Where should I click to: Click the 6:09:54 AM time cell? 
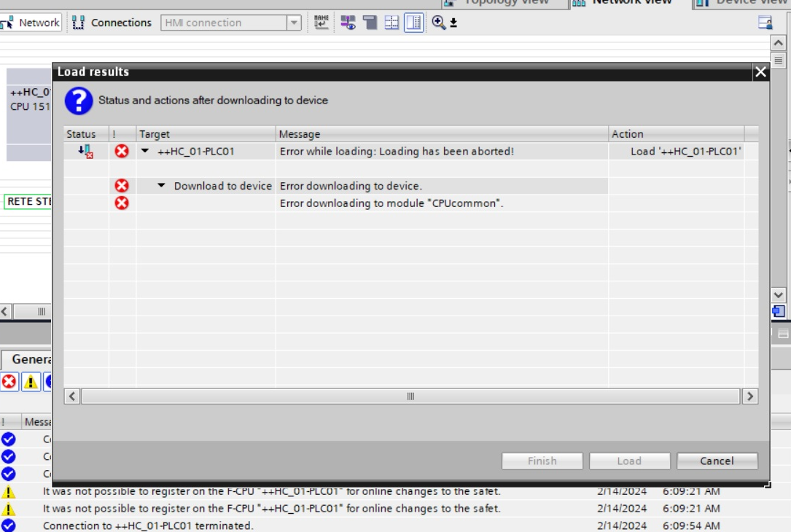click(691, 525)
